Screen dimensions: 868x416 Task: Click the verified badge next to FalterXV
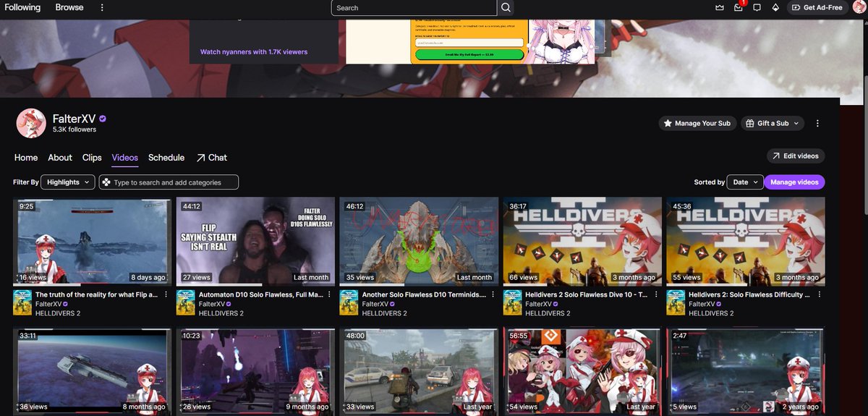(103, 119)
